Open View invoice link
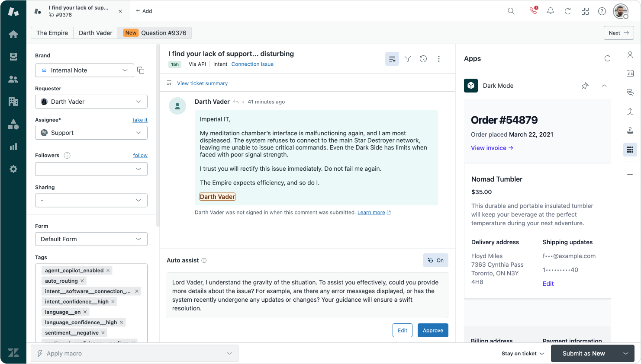The image size is (641, 364). pyautogui.click(x=492, y=148)
